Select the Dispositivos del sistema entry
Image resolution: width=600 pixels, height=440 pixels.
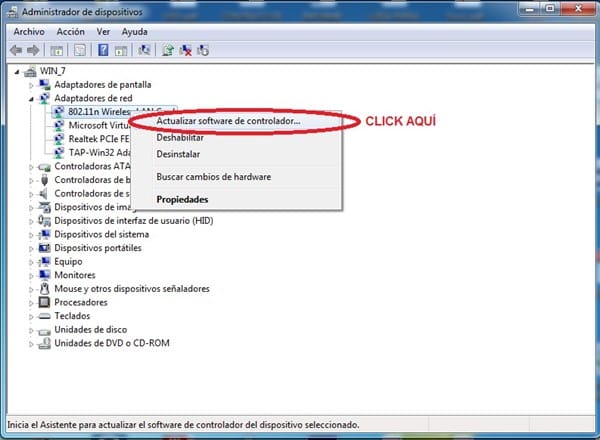coord(101,235)
